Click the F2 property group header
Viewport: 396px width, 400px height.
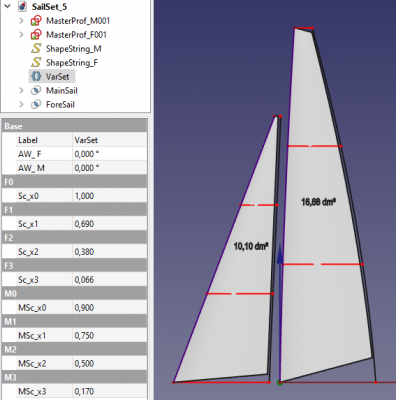[75, 238]
